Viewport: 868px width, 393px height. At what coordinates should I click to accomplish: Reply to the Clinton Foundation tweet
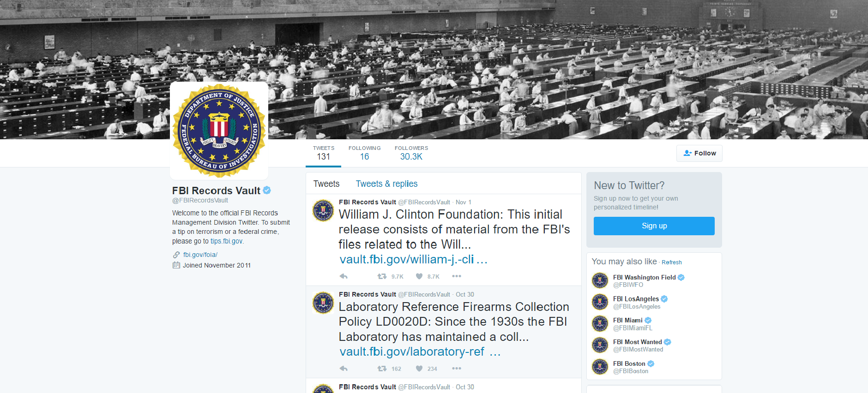coord(344,276)
